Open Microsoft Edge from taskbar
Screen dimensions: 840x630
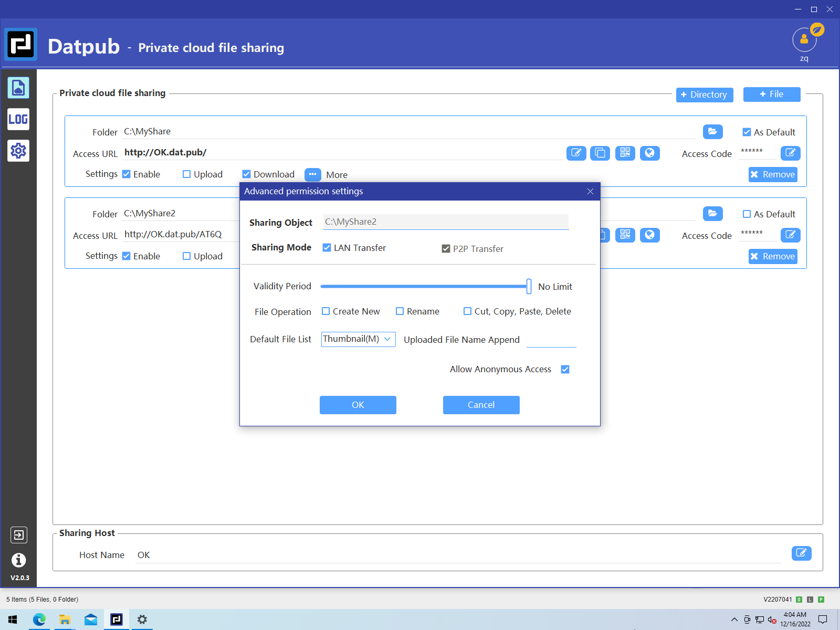pyautogui.click(x=39, y=619)
